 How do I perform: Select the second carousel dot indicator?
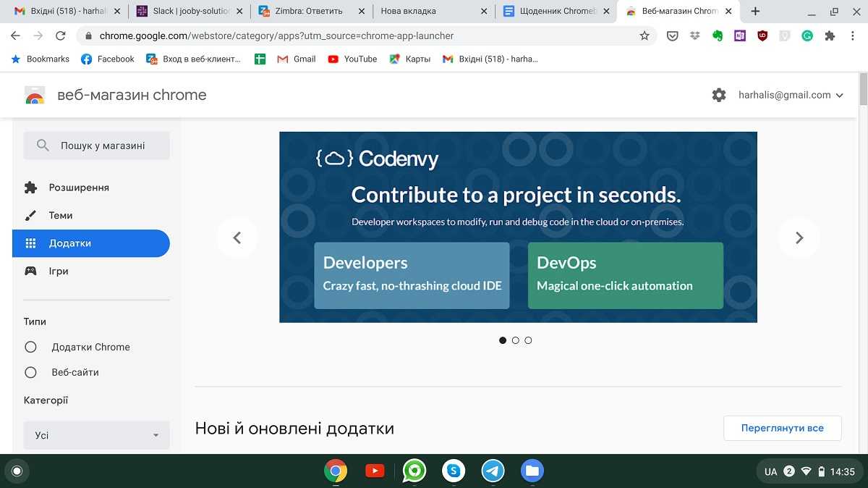[515, 340]
